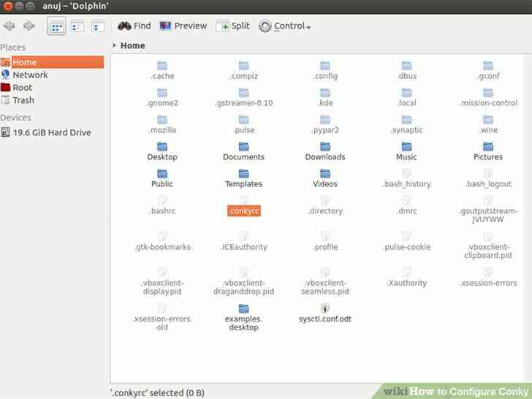
Task: Switch to Icons view mode
Action: [56, 26]
